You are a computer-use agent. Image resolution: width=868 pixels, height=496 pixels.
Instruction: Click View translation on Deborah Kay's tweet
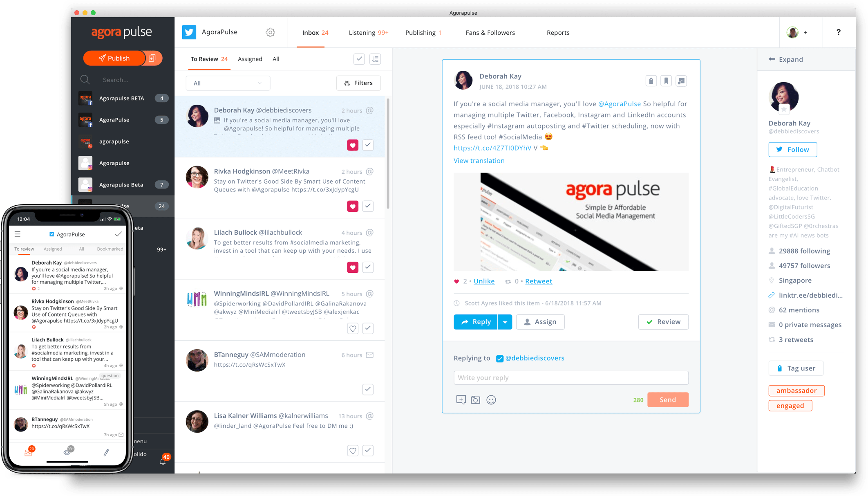pos(479,160)
